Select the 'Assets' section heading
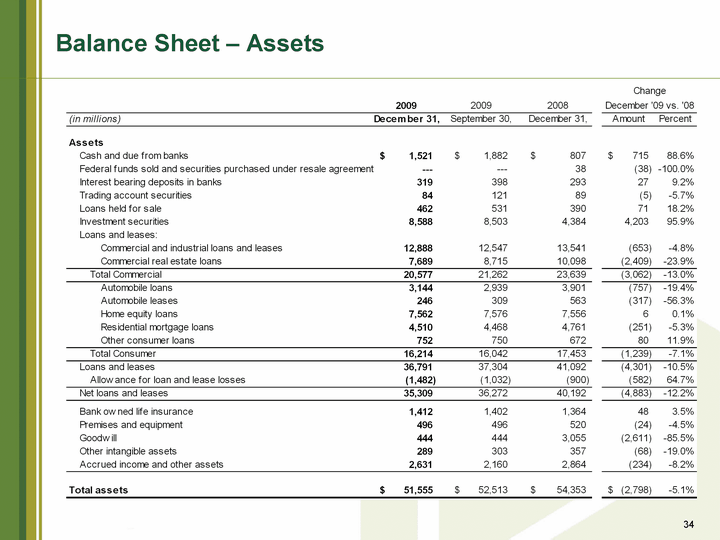This screenshot has height=540, width=720. click(x=86, y=142)
